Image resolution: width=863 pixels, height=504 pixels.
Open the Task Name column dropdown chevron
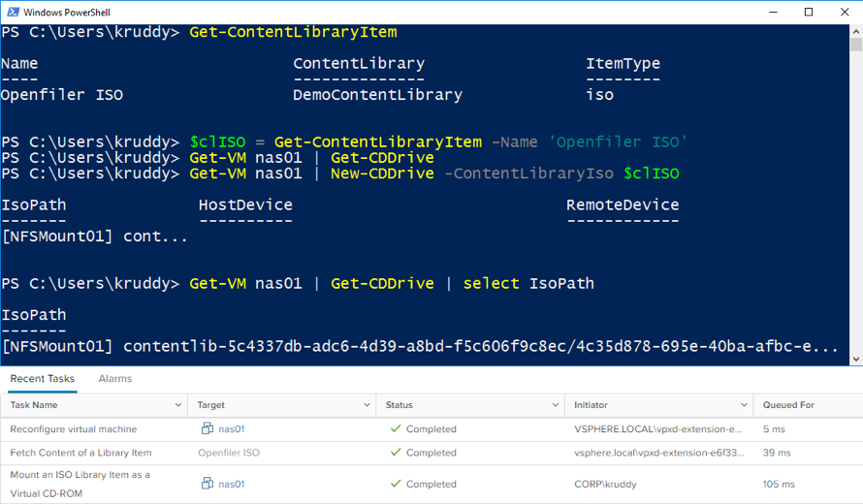tap(178, 405)
